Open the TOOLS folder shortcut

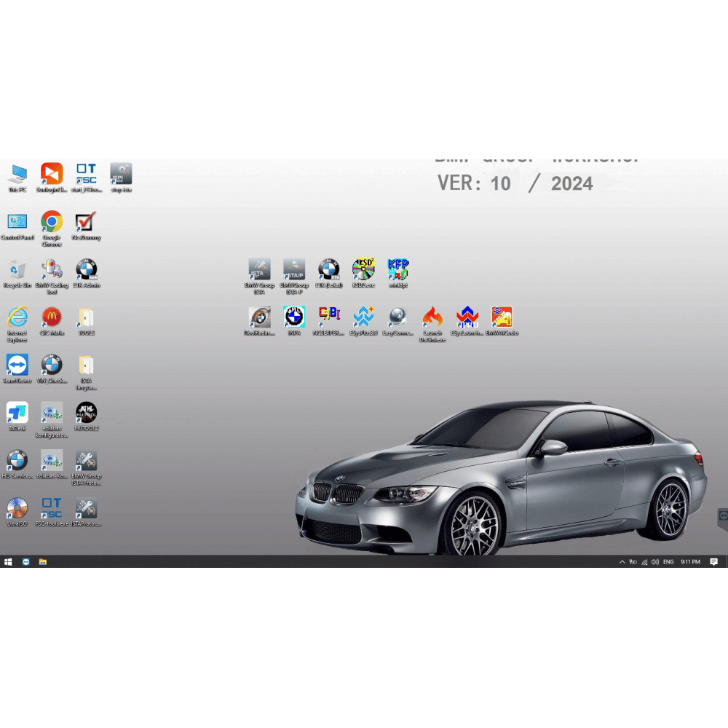86,318
